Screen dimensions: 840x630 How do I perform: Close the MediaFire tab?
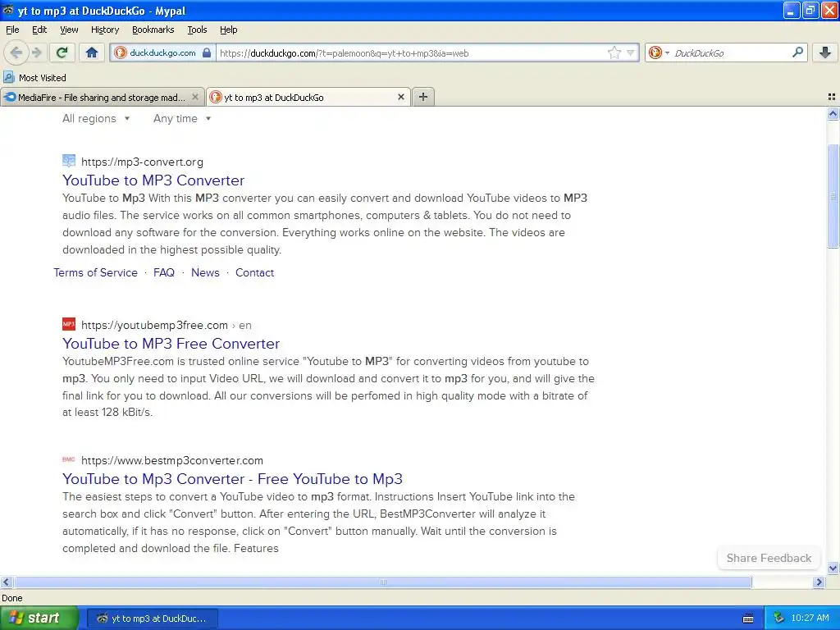click(x=195, y=97)
